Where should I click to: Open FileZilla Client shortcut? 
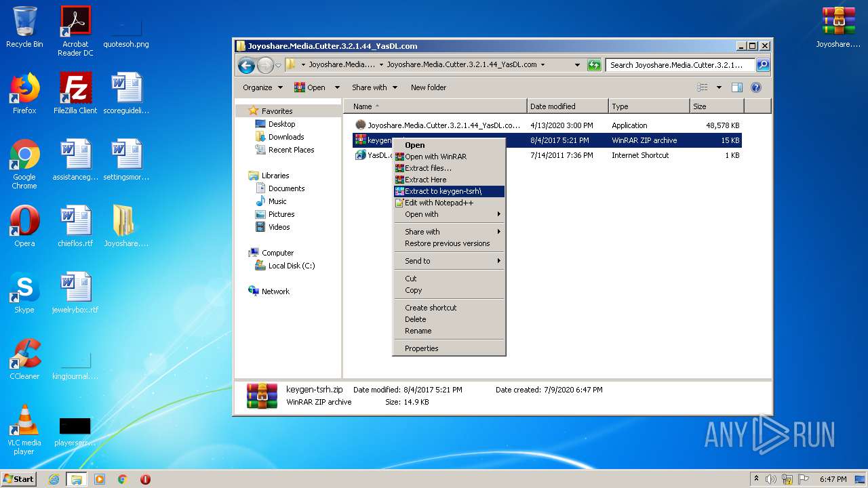75,94
